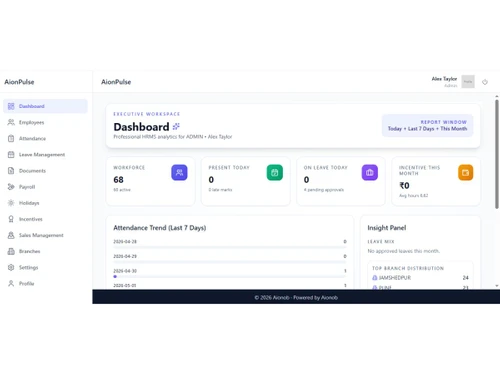Click the 2026-04-29 attendance row
Image resolution: width=500 pixels, height=375 pixels.
230,258
